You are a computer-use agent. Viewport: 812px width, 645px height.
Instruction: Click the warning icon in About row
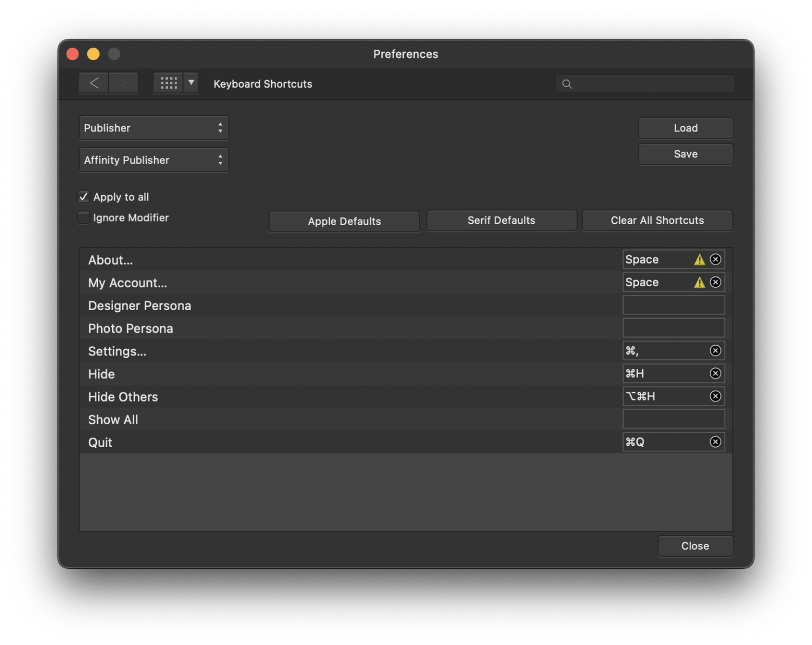click(699, 260)
